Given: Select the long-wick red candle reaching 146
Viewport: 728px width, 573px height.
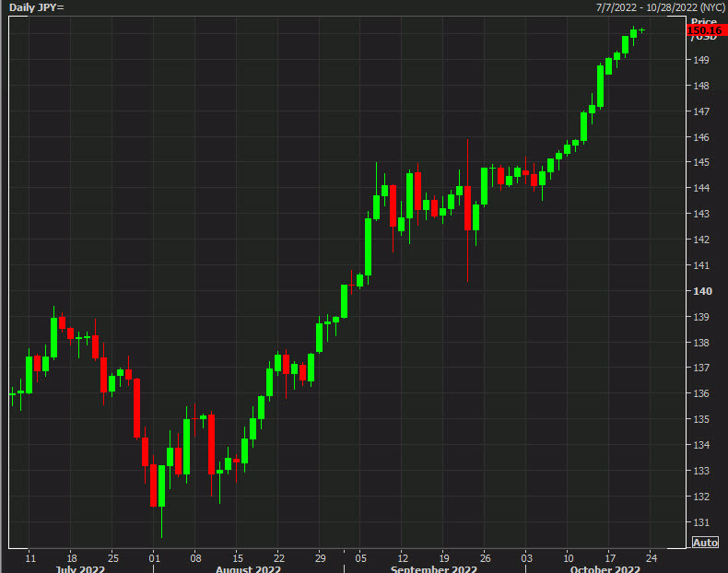Looking at the screenshot, I should tap(467, 208).
